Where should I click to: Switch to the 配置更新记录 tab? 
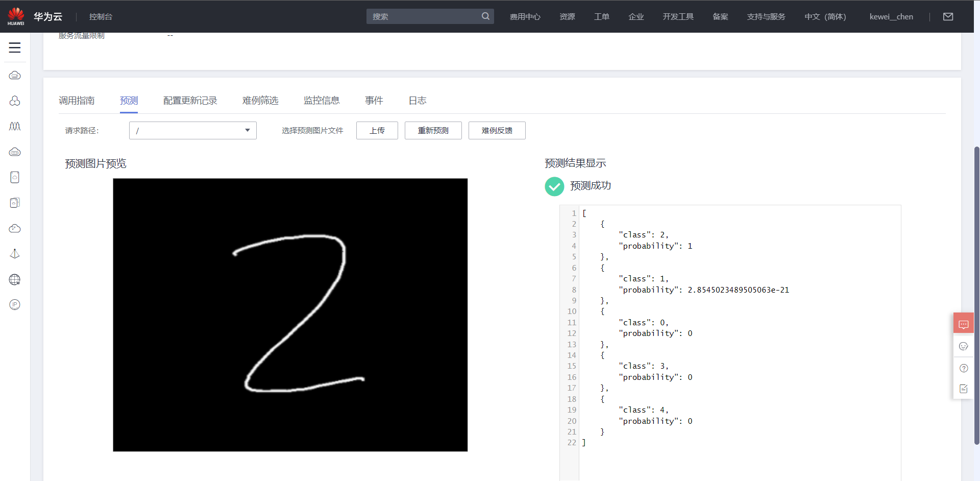click(x=190, y=101)
